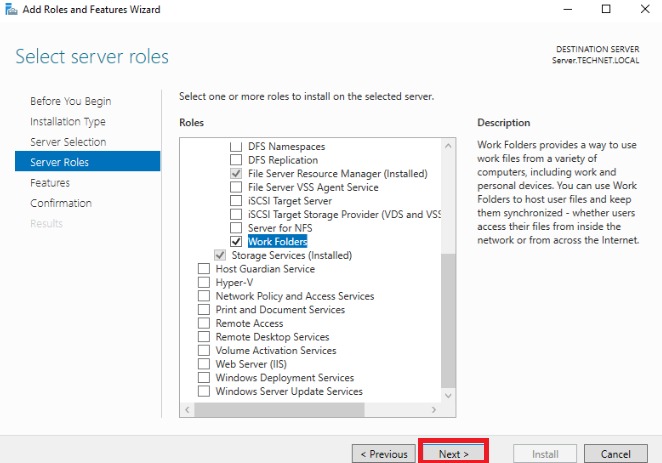
Task: Click the wizard icon in the title bar
Action: click(x=11, y=9)
